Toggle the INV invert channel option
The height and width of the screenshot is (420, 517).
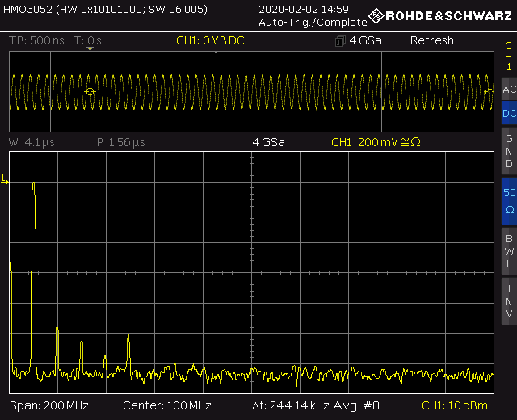(x=509, y=301)
